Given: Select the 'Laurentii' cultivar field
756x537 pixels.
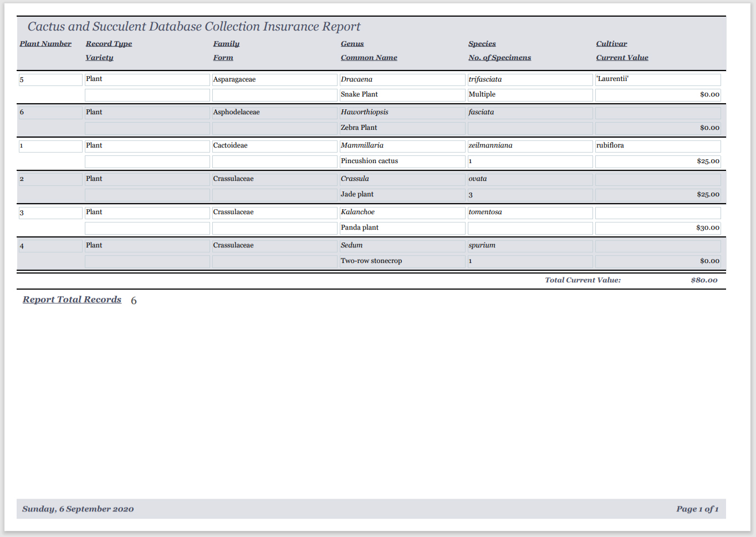Looking at the screenshot, I should 658,79.
